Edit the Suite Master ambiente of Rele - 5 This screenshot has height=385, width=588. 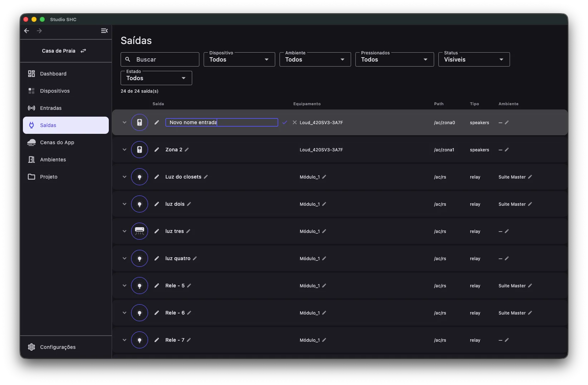point(530,286)
